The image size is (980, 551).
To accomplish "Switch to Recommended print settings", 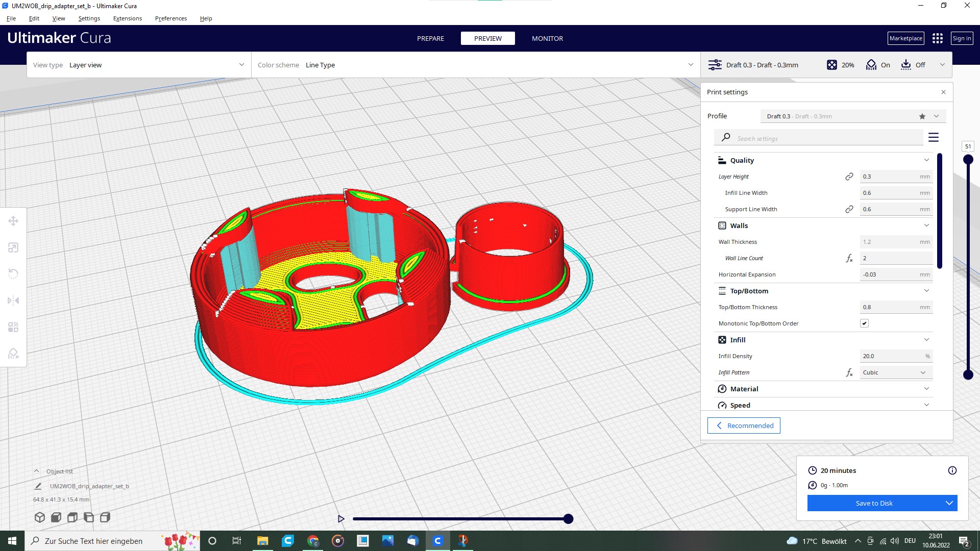I will (744, 425).
